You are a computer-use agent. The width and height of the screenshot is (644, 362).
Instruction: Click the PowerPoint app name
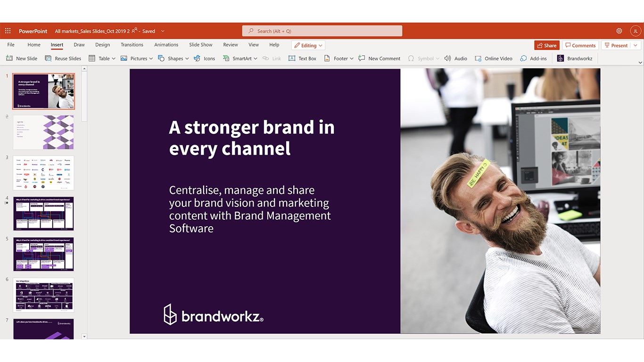33,31
